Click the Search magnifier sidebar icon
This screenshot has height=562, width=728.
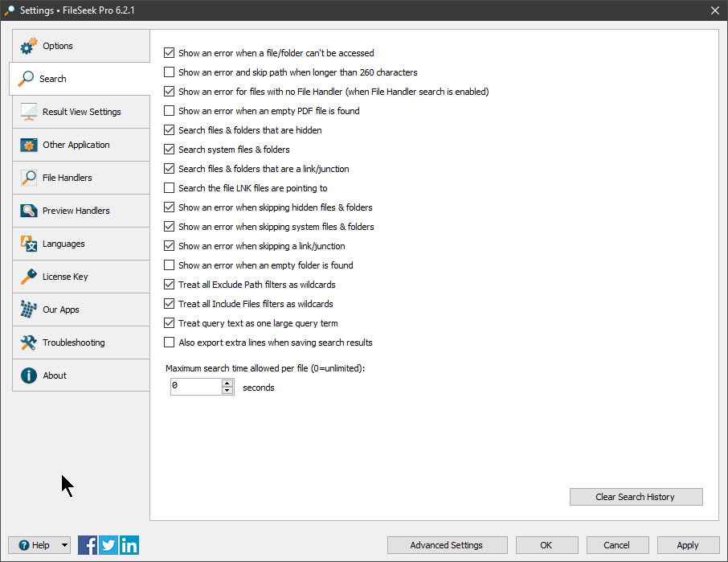26,79
